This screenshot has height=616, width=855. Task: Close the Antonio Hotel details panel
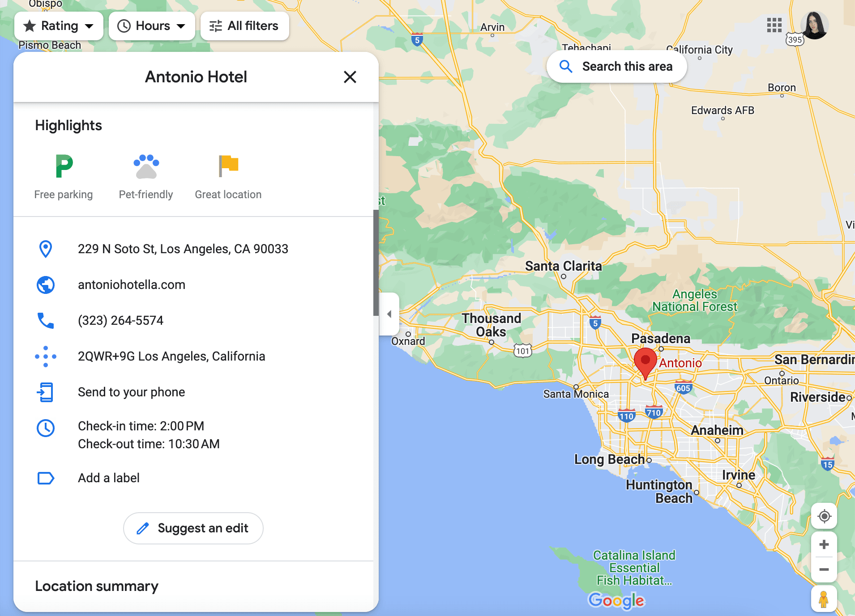click(x=350, y=77)
